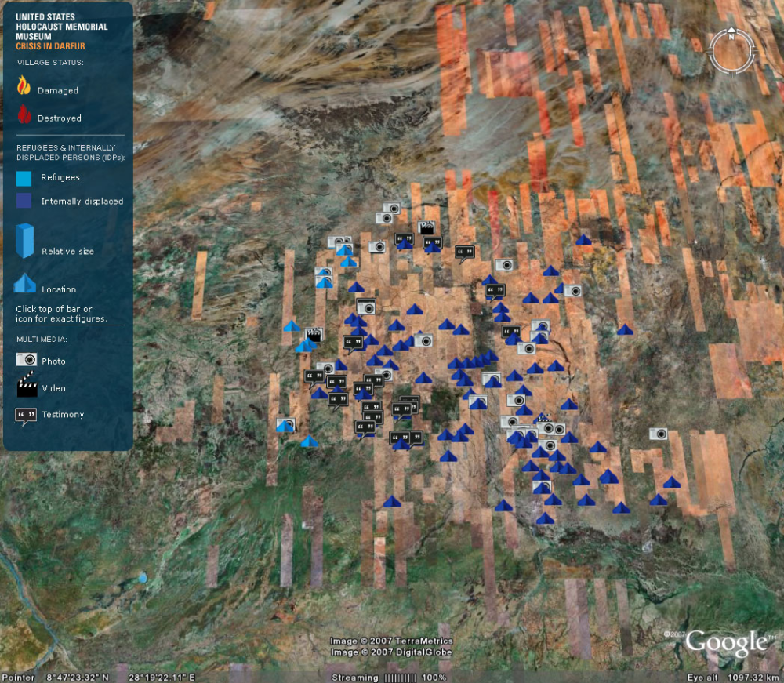Click the Destroyed village red flame legend icon
This screenshot has height=683, width=784.
click(24, 114)
